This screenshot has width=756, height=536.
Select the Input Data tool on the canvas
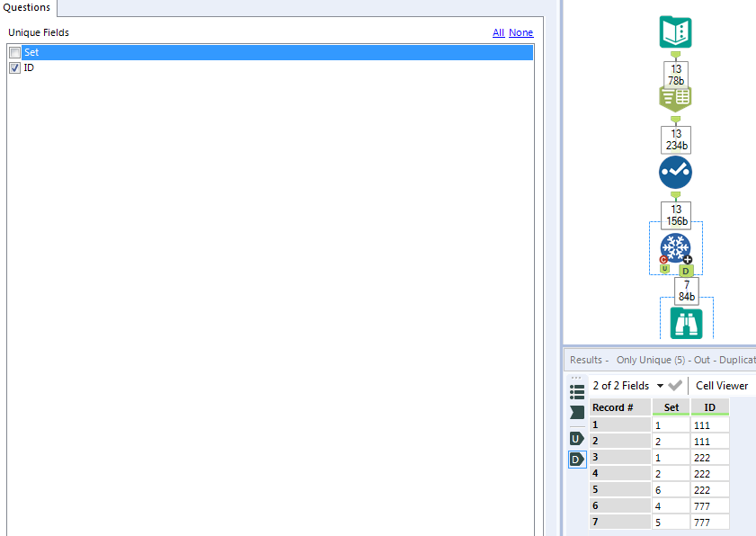pos(675,32)
